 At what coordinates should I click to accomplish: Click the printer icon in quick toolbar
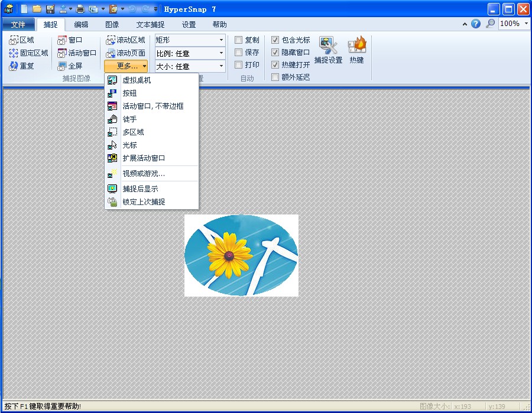pyautogui.click(x=80, y=9)
